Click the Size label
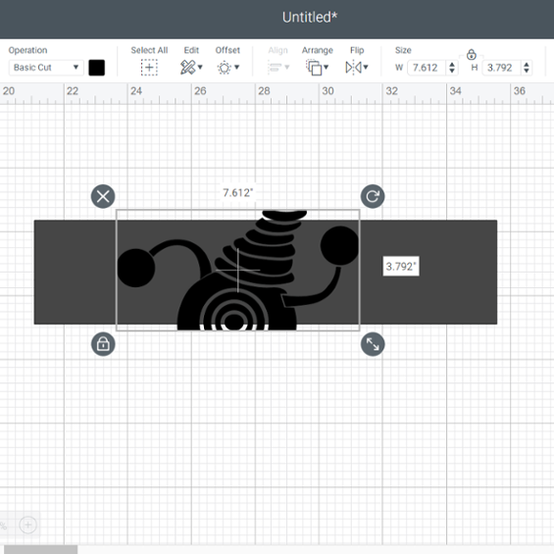 coord(403,50)
